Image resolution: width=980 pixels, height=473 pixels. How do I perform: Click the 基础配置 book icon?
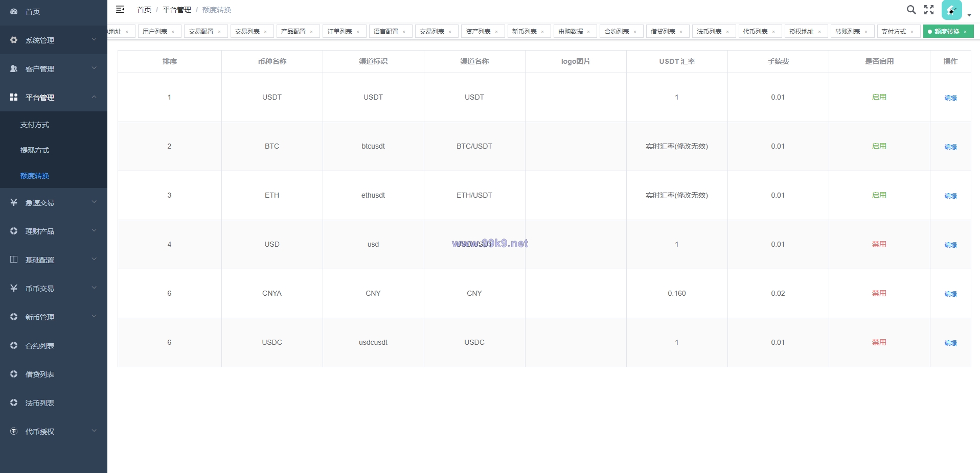click(x=14, y=259)
